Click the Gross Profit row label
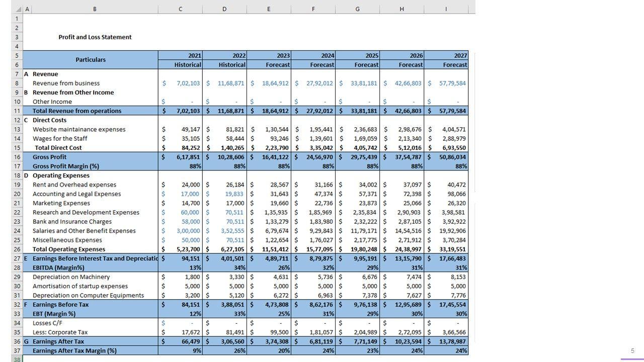 coord(49,157)
